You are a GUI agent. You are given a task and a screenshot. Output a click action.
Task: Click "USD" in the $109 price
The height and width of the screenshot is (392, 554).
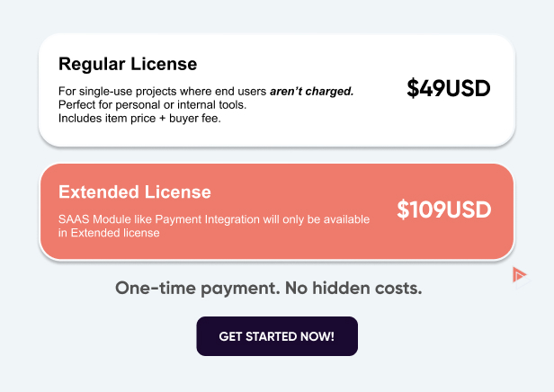[x=469, y=210]
